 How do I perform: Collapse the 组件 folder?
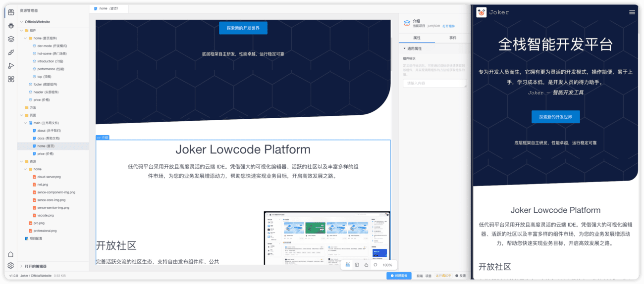(x=21, y=30)
